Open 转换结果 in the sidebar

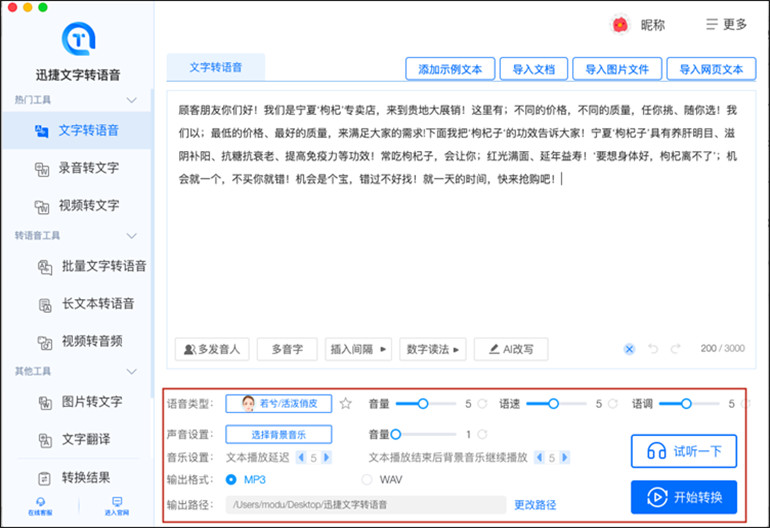[76, 477]
